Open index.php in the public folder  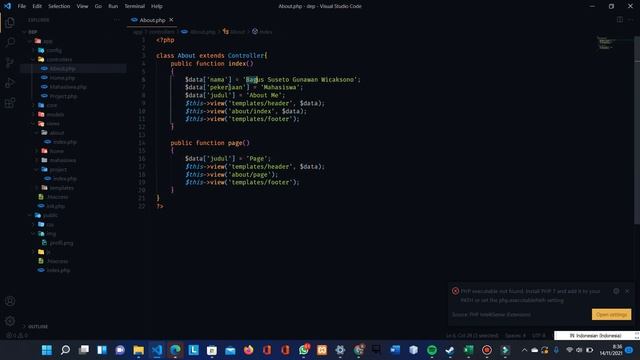tap(58, 270)
